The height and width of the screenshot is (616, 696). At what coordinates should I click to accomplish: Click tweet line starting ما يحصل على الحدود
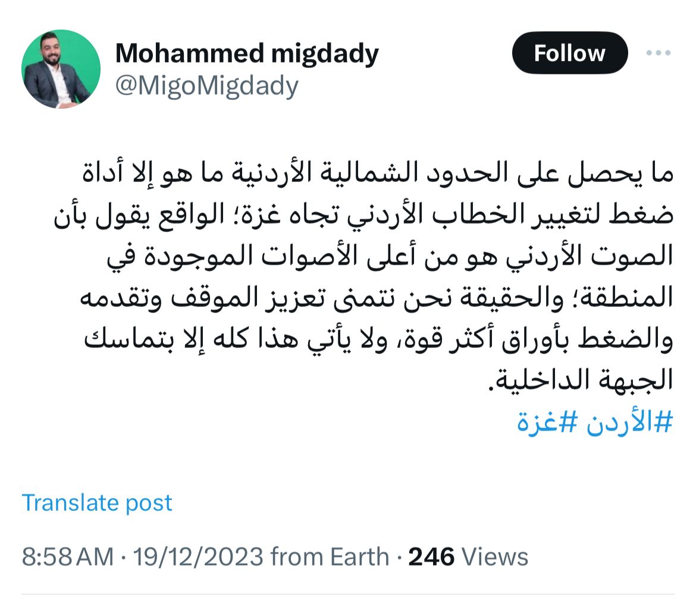tap(378, 172)
